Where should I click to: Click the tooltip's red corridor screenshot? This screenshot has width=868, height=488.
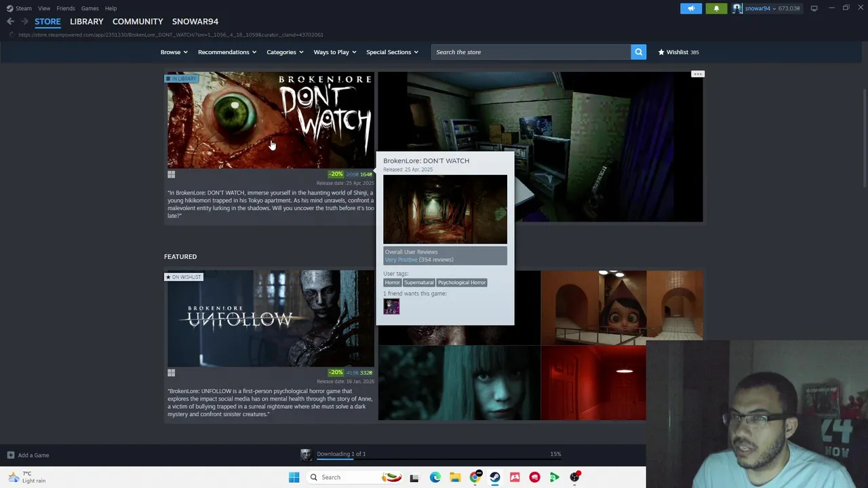[x=445, y=209]
